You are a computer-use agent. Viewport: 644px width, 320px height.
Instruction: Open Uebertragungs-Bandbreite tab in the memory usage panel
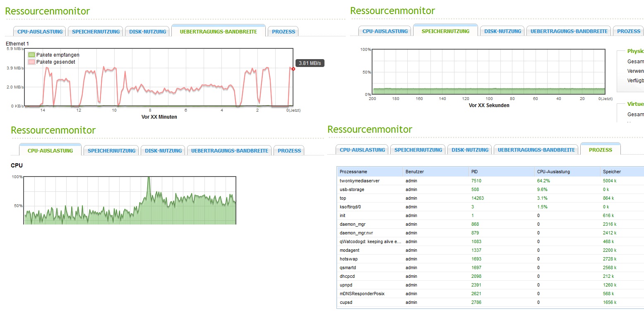[569, 31]
